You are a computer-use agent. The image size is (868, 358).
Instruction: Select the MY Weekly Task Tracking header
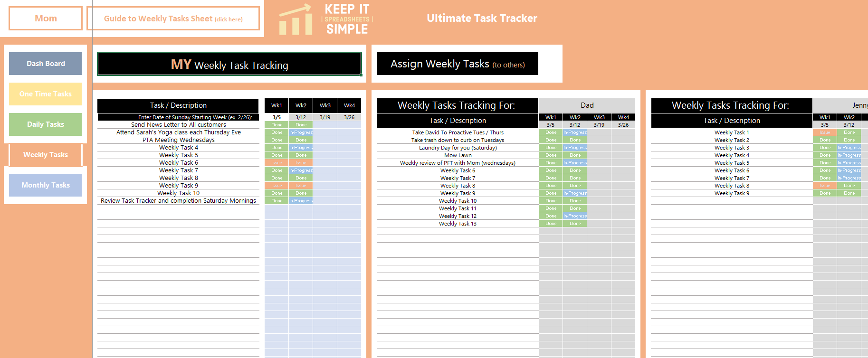point(229,64)
